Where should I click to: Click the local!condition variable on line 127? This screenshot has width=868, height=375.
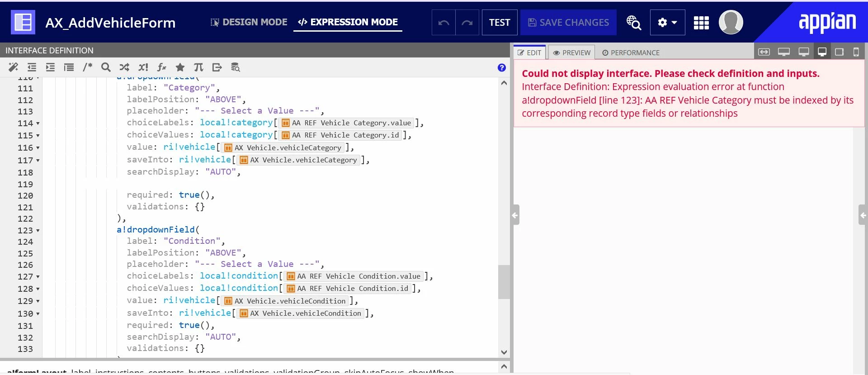(x=239, y=276)
